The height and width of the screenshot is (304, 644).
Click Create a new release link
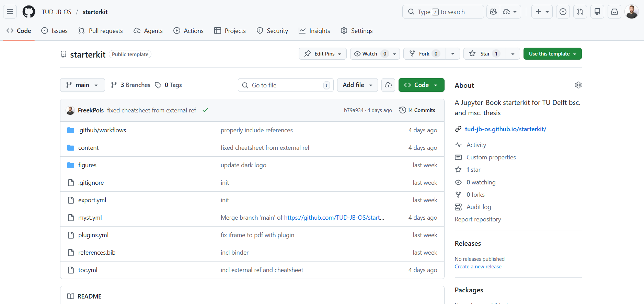(478, 267)
